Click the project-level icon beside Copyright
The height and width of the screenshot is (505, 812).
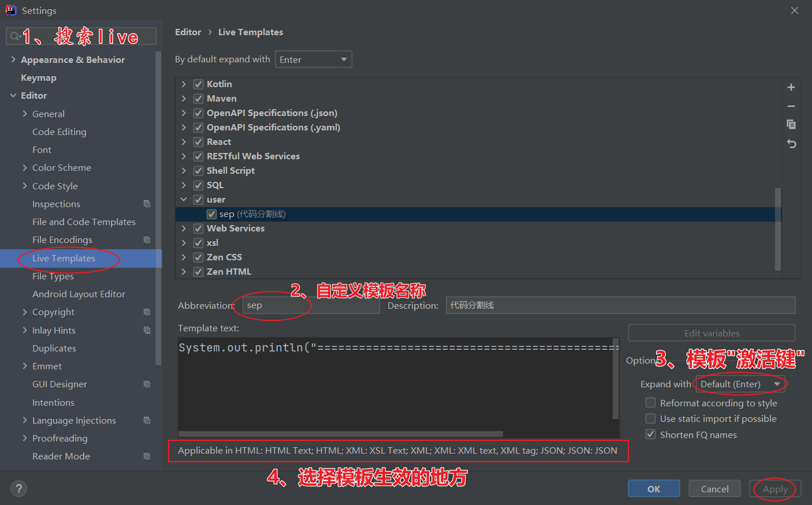coord(147,312)
